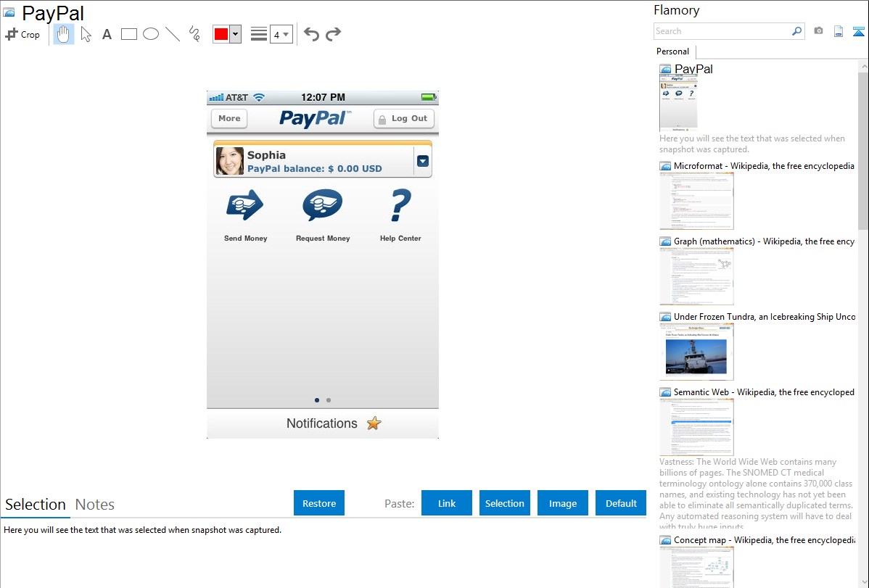The image size is (869, 588).
Task: Click the Restore button
Action: tap(319, 503)
